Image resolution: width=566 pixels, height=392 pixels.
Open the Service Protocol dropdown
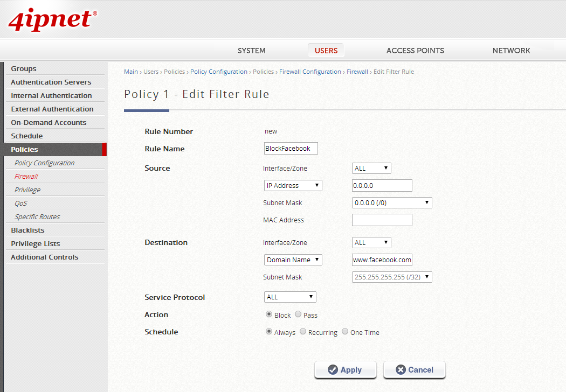pyautogui.click(x=290, y=297)
